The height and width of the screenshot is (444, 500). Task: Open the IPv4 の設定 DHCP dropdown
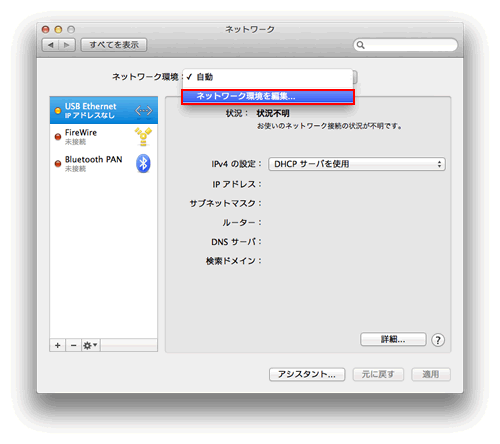(357, 164)
